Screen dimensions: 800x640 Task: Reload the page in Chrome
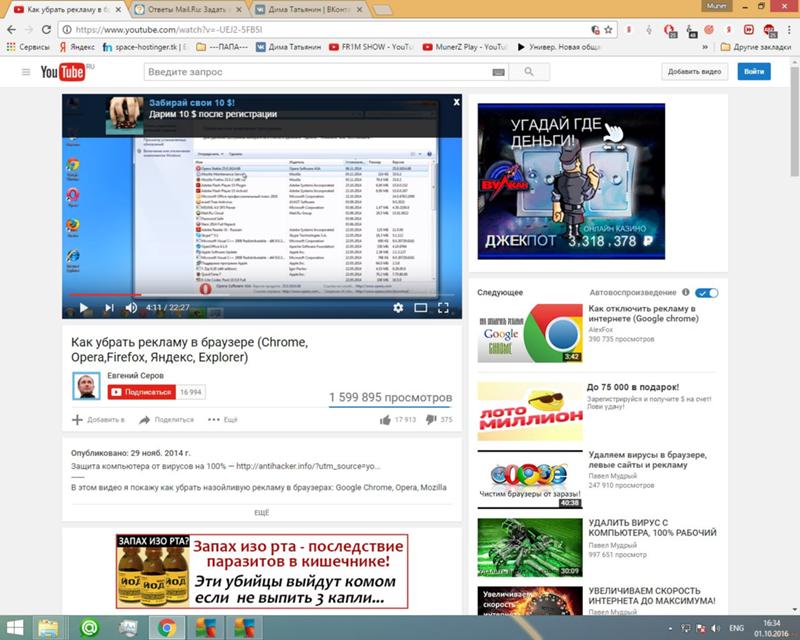coord(46,30)
